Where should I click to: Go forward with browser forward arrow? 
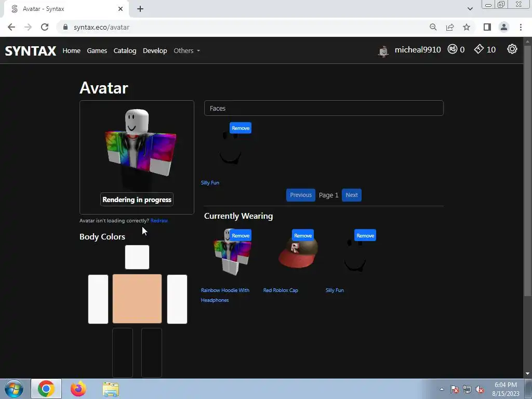tap(28, 27)
